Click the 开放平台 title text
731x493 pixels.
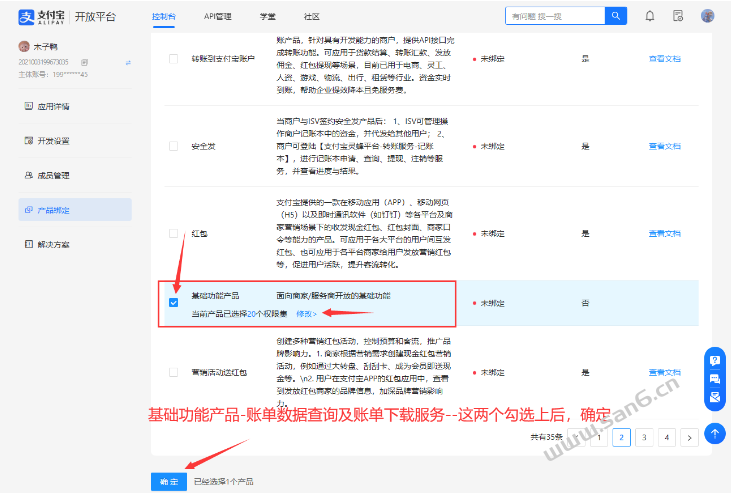pos(95,17)
